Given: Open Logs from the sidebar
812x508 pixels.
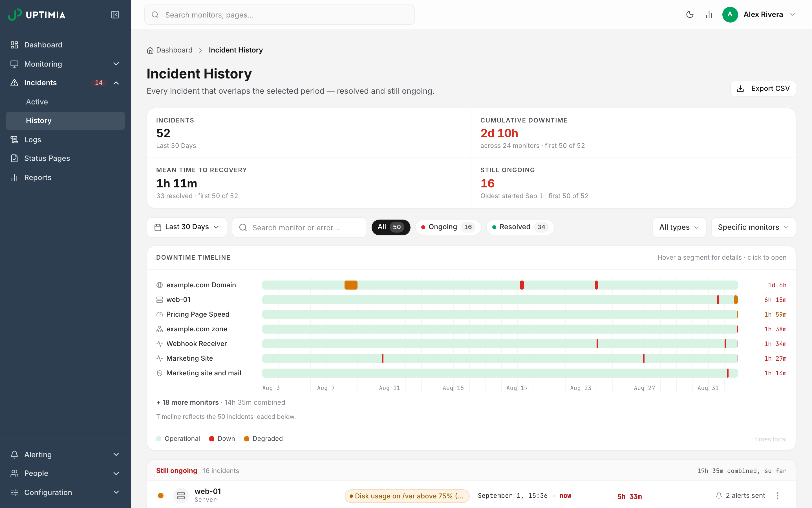Looking at the screenshot, I should click(x=65, y=139).
